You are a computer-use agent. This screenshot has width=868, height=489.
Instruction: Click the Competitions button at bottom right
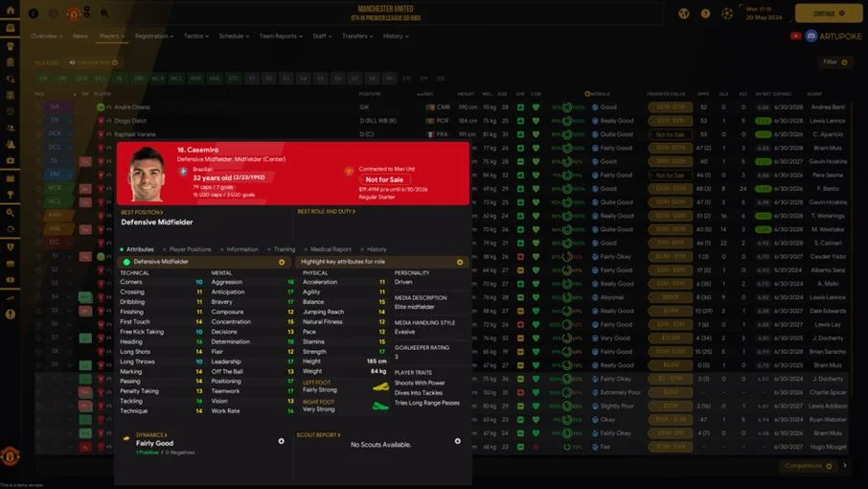coord(808,466)
